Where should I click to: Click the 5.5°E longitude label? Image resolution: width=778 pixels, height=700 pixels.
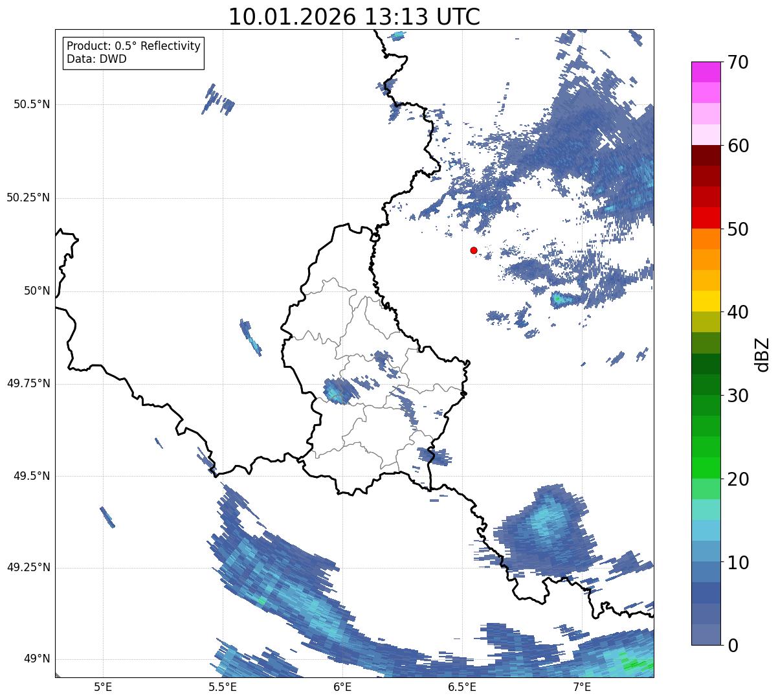point(223,686)
